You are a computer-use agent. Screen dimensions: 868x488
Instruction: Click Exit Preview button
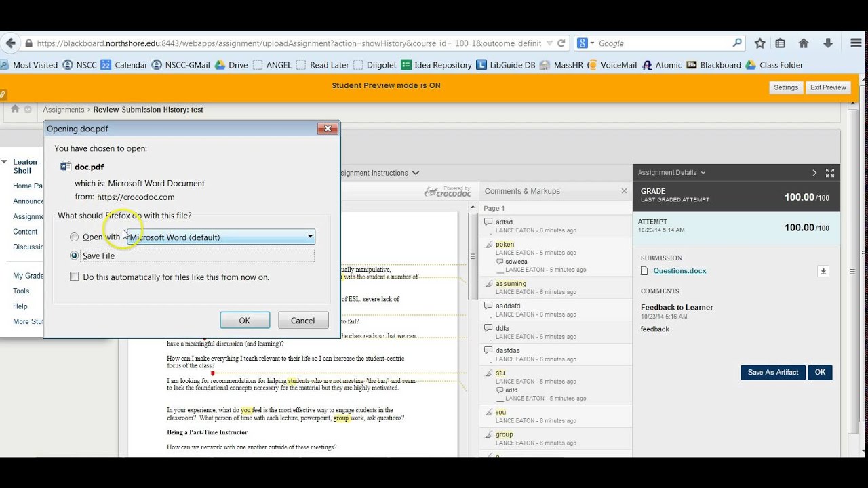coord(828,87)
